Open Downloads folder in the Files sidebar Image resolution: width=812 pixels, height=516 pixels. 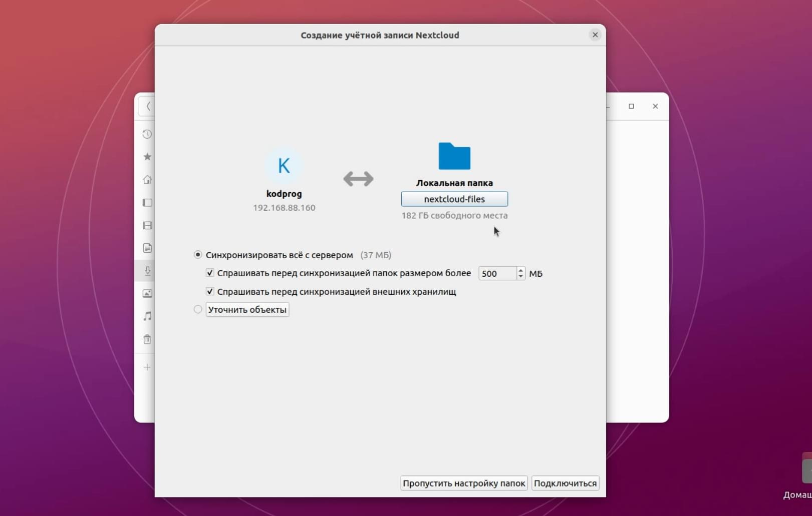[147, 271]
